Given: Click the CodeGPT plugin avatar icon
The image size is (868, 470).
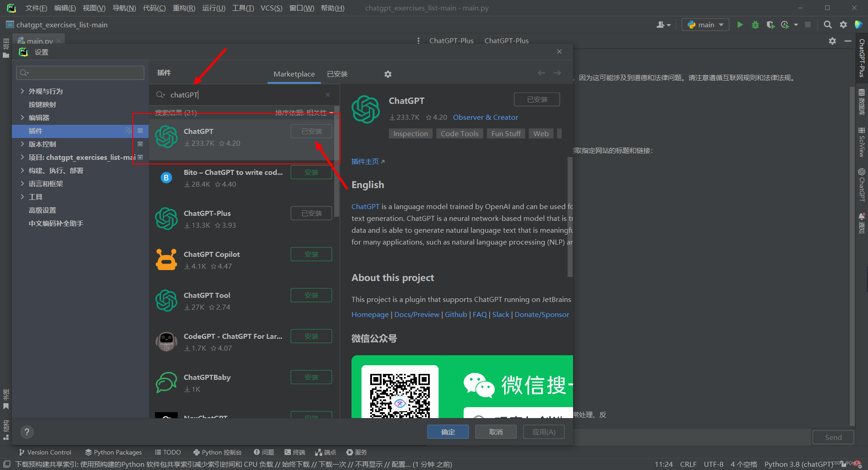Looking at the screenshot, I should (x=166, y=342).
